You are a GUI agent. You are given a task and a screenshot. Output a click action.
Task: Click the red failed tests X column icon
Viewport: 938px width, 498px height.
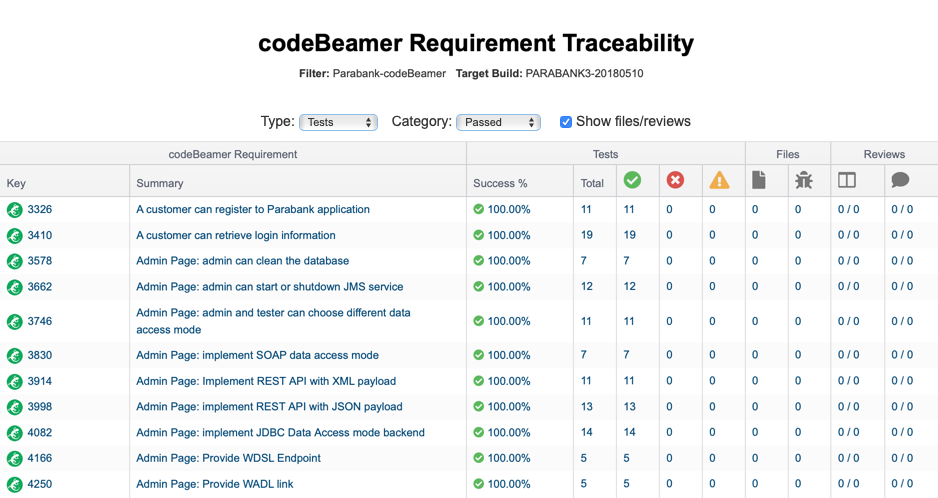tap(675, 180)
